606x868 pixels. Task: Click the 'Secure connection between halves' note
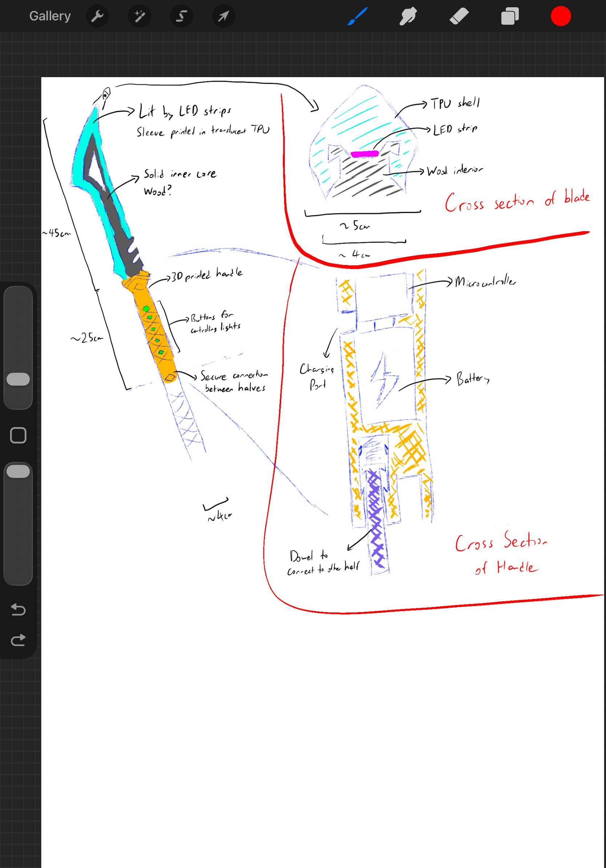pos(234,382)
